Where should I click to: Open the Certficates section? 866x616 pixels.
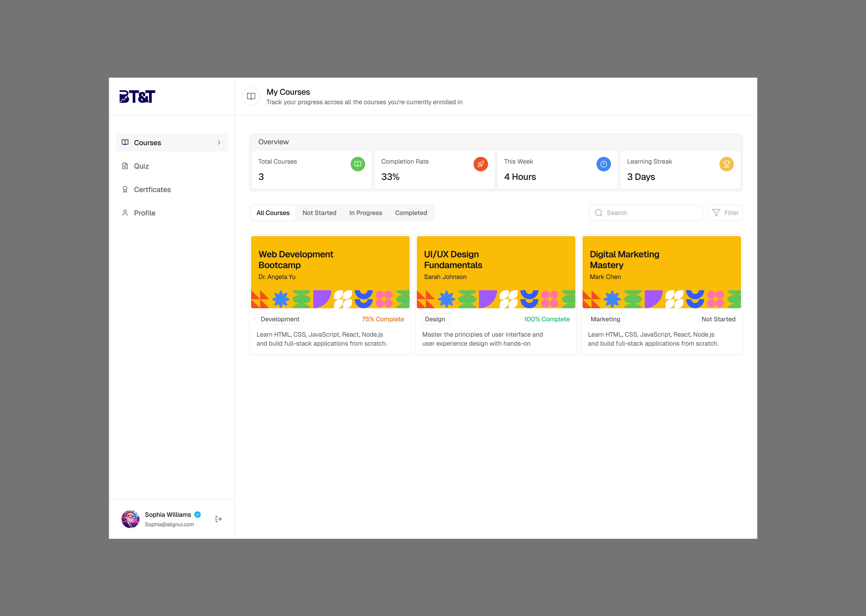tap(172, 190)
